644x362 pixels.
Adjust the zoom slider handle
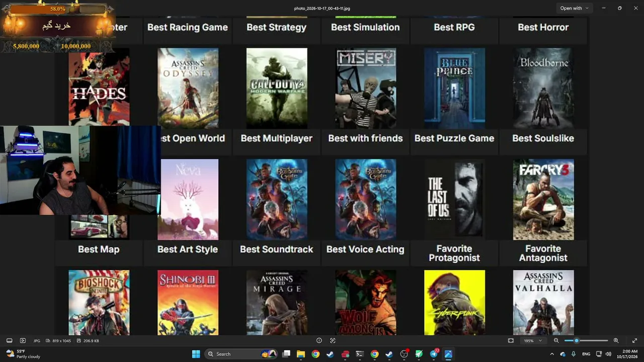point(577,341)
